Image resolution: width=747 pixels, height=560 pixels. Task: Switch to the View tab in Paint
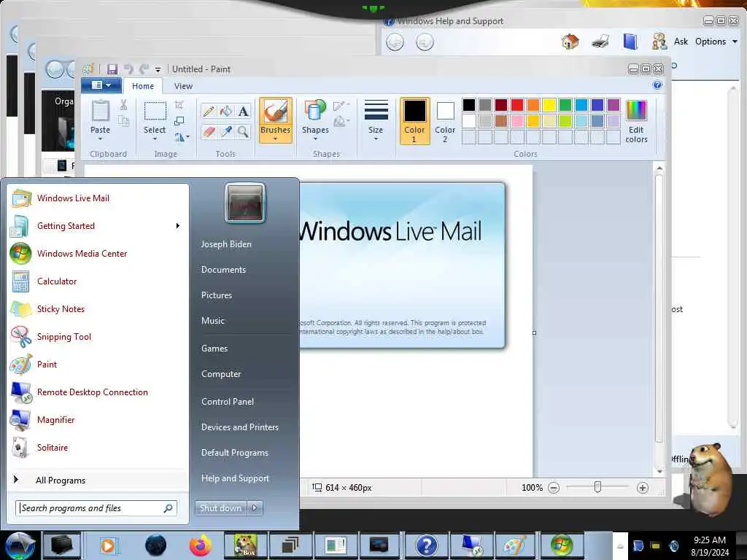click(183, 86)
